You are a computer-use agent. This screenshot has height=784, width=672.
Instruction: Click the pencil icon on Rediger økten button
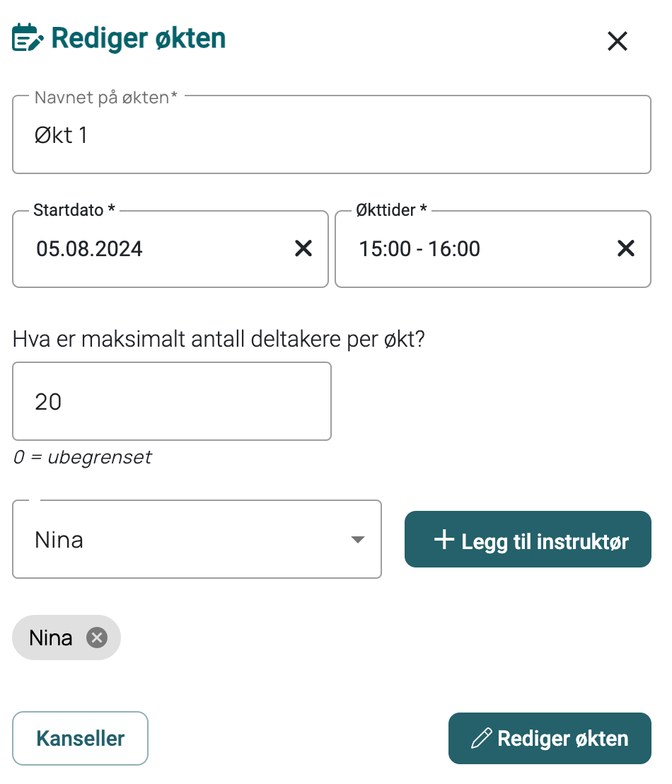tap(482, 738)
